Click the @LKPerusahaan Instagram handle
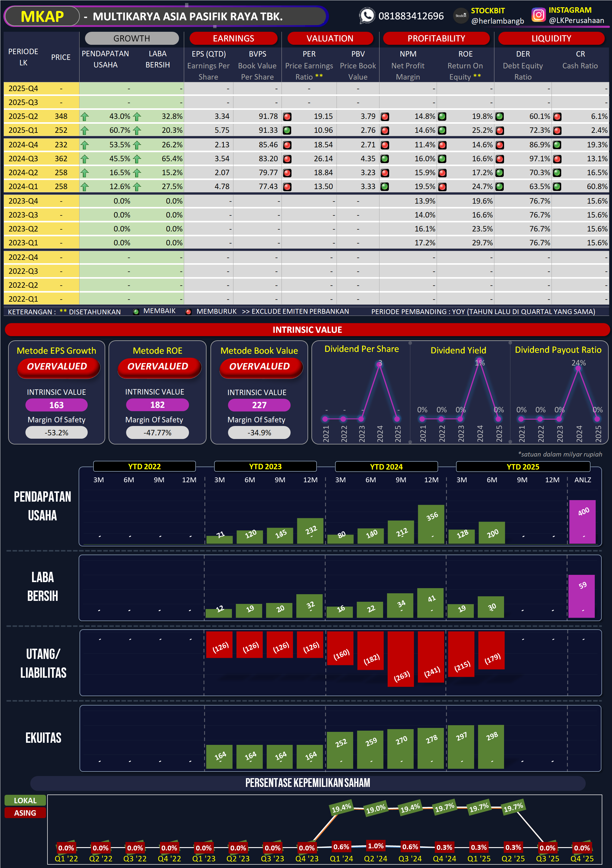The height and width of the screenshot is (868, 612). tap(577, 20)
